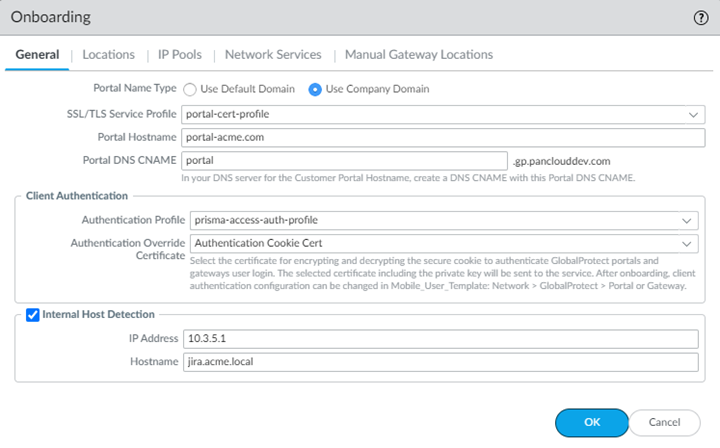Image resolution: width=720 pixels, height=448 pixels.
Task: Open the Network Services tab
Action: [273, 55]
